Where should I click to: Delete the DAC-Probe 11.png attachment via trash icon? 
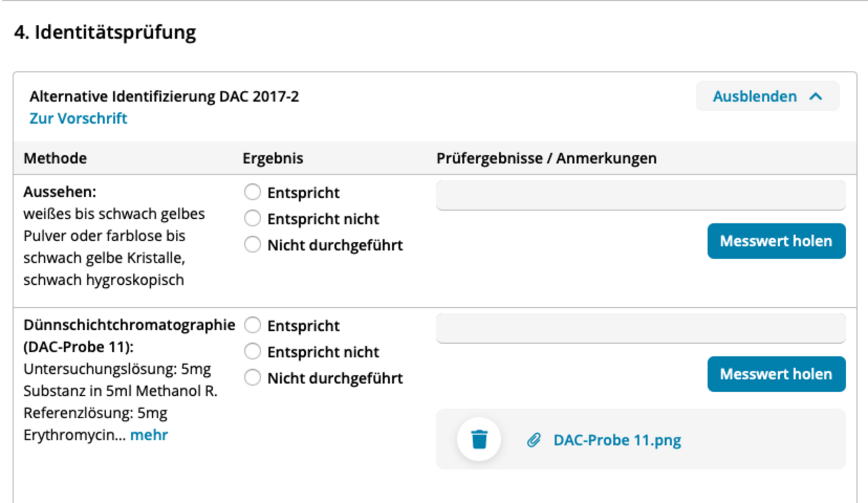pos(479,439)
